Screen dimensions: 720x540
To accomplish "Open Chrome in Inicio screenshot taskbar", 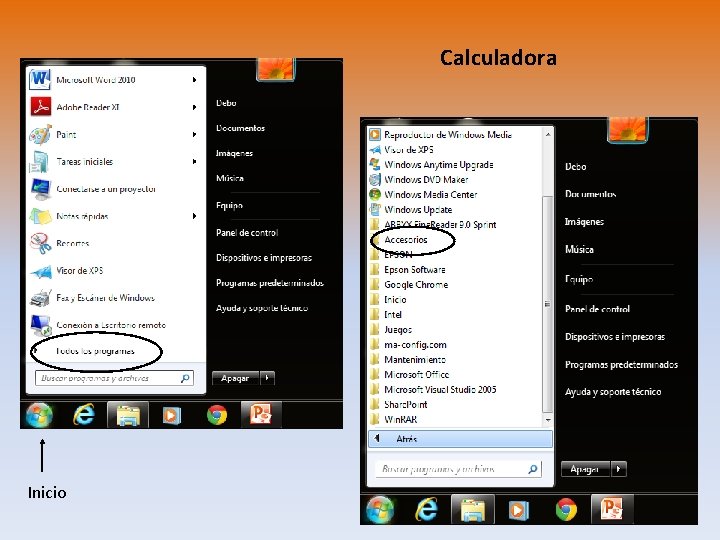I will click(216, 415).
